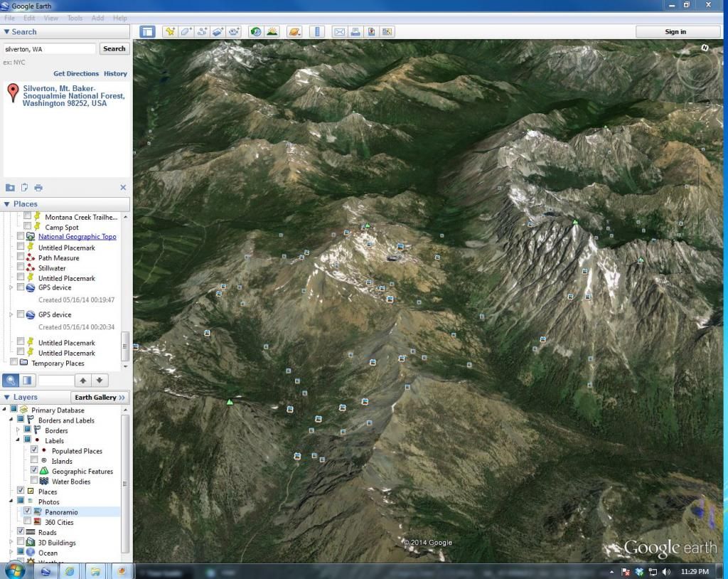Screen dimensions: 728x579
Task: Uncheck the Panoramio photos layer
Action: (x=28, y=511)
